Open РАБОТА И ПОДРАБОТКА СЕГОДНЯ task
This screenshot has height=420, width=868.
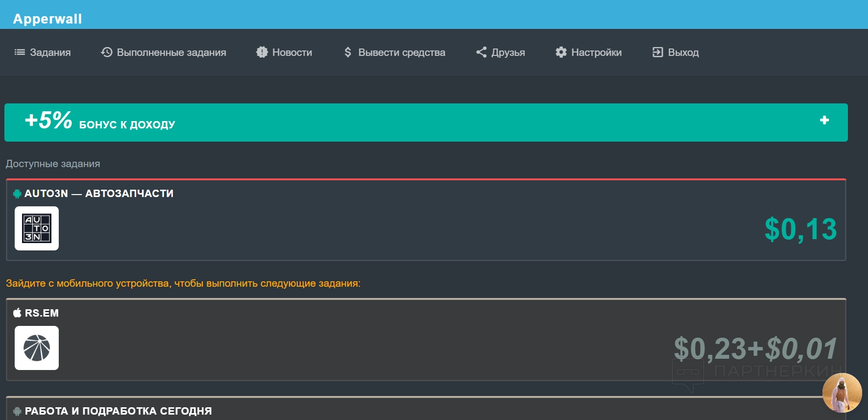[118, 411]
